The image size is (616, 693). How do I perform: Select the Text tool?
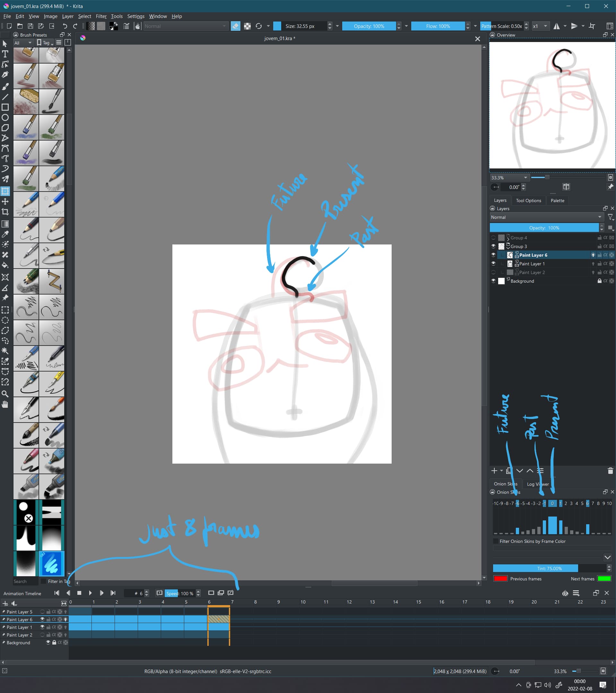pos(5,54)
